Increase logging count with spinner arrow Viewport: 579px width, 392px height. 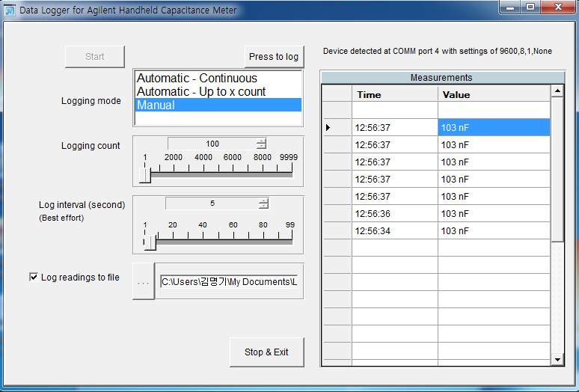coord(261,141)
